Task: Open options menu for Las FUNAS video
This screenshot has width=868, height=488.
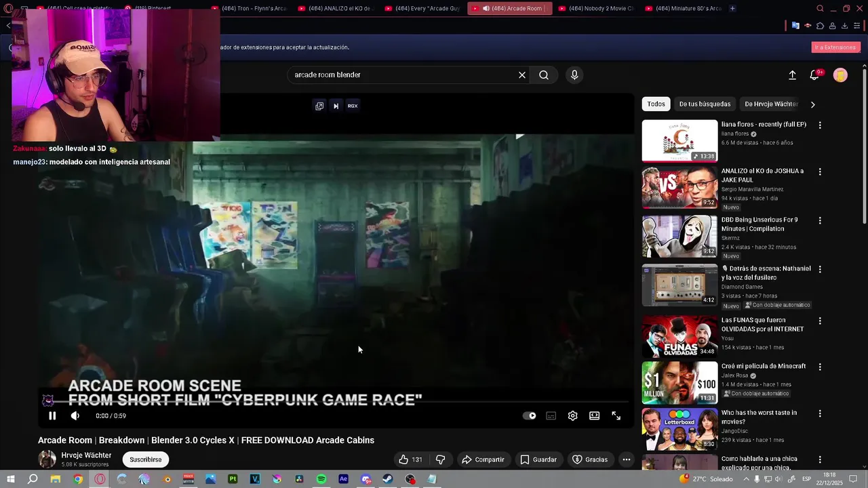Action: (820, 321)
